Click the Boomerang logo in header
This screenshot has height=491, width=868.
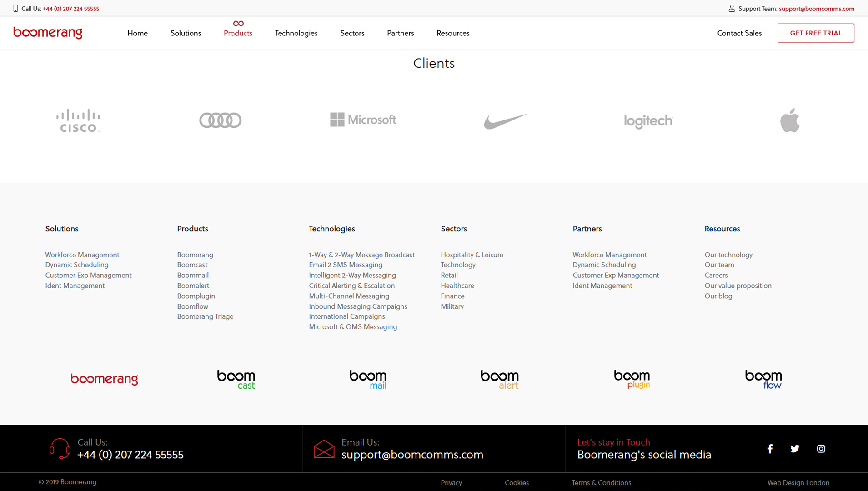(48, 33)
